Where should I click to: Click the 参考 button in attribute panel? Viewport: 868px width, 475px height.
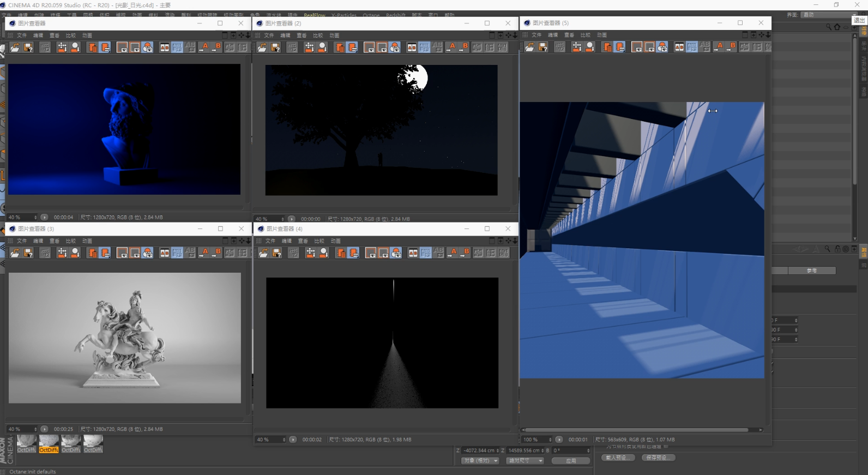click(x=811, y=270)
